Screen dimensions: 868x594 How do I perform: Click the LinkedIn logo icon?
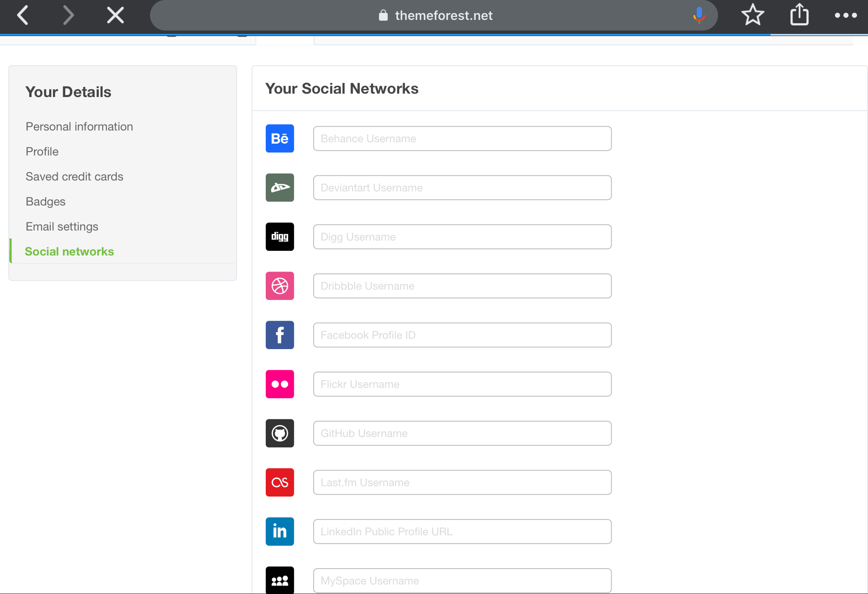(280, 532)
